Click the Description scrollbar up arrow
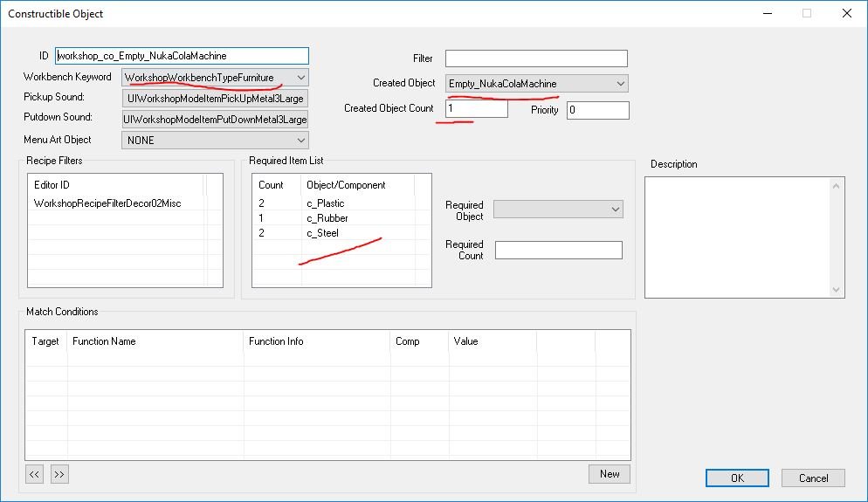 [x=836, y=185]
